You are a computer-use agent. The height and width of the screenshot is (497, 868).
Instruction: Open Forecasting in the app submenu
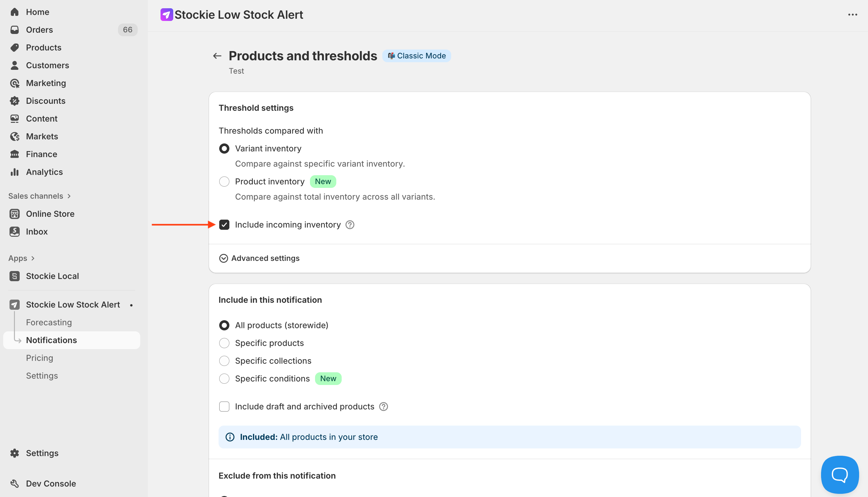point(49,322)
